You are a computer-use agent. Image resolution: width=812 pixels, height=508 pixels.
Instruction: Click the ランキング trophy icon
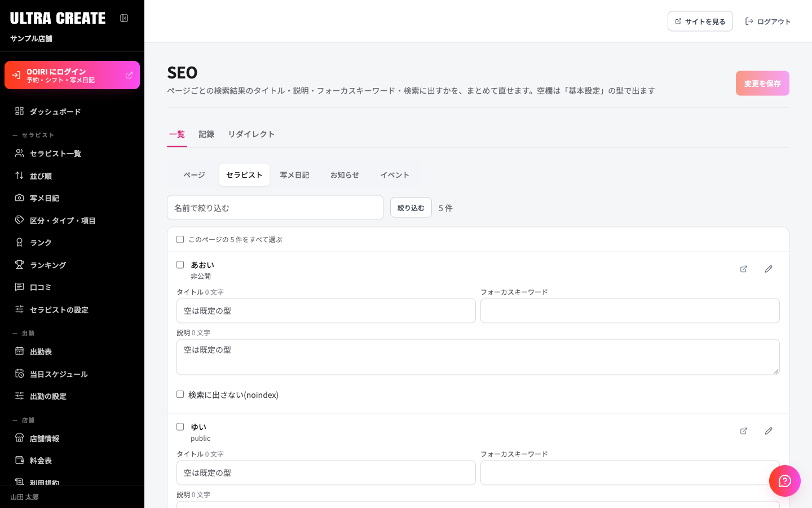point(19,265)
